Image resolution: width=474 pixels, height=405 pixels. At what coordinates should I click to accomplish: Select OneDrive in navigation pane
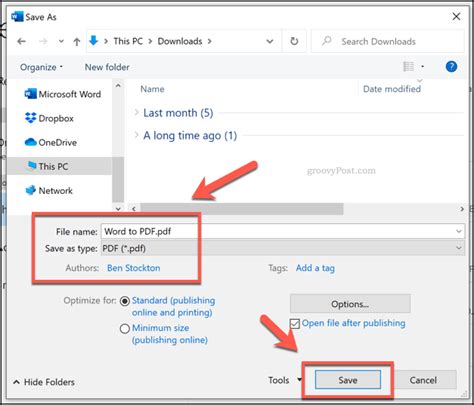pos(51,142)
